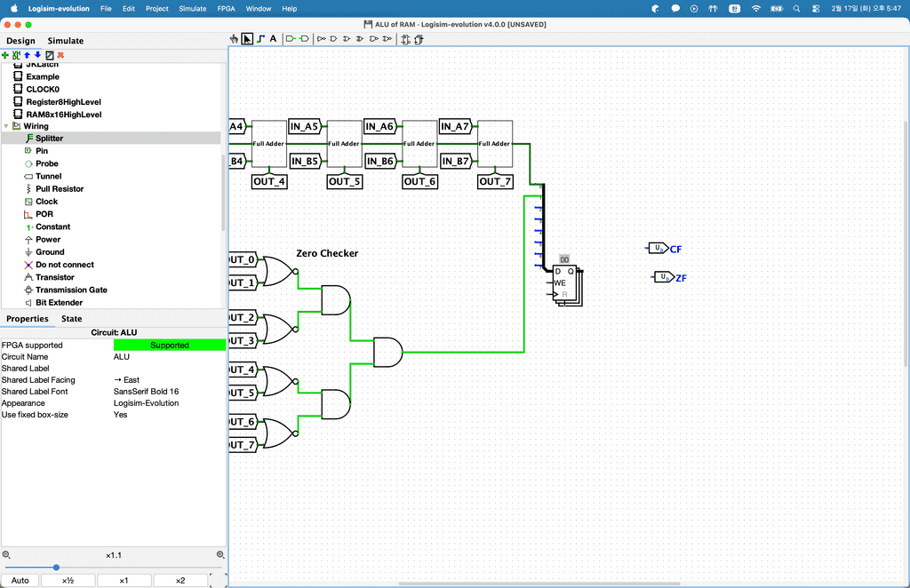Select the Text tool "A" icon
The width and height of the screenshot is (910, 588).
(x=273, y=39)
